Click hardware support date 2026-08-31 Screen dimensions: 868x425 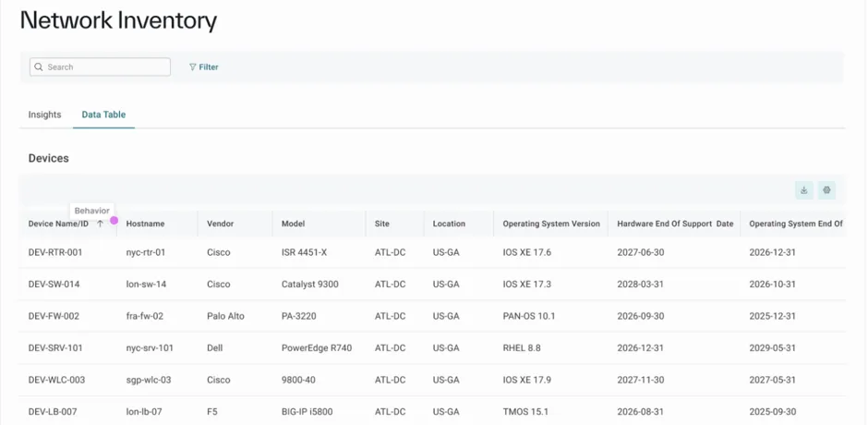[x=641, y=412]
